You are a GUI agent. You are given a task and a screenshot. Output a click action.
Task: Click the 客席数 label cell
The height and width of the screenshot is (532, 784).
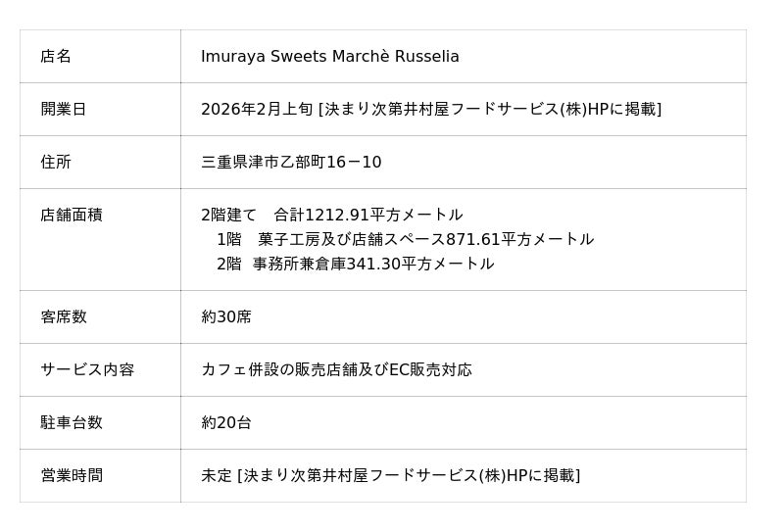[x=64, y=317]
